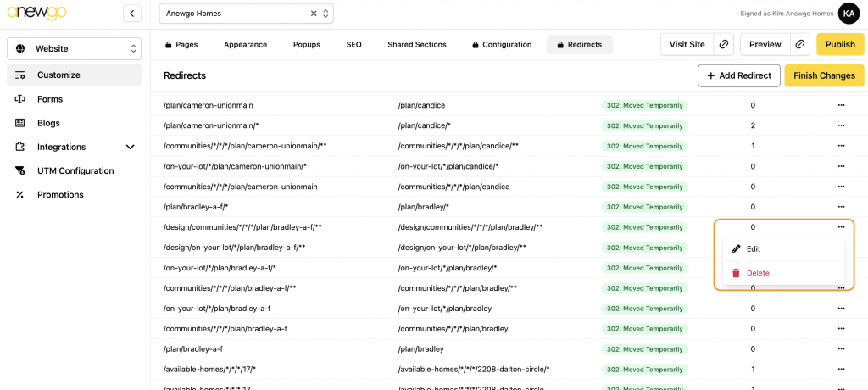Image resolution: width=868 pixels, height=390 pixels.
Task: Switch to the Appearance tab
Action: click(245, 44)
